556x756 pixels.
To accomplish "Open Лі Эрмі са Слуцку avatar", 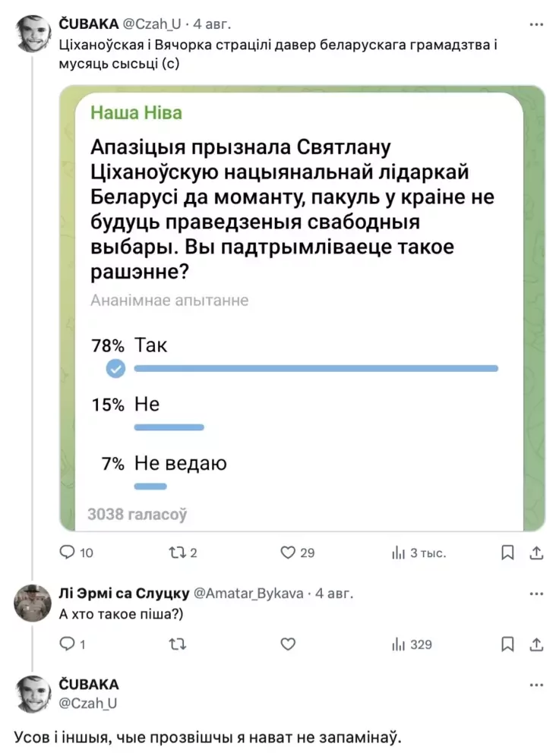I will pos(33,603).
